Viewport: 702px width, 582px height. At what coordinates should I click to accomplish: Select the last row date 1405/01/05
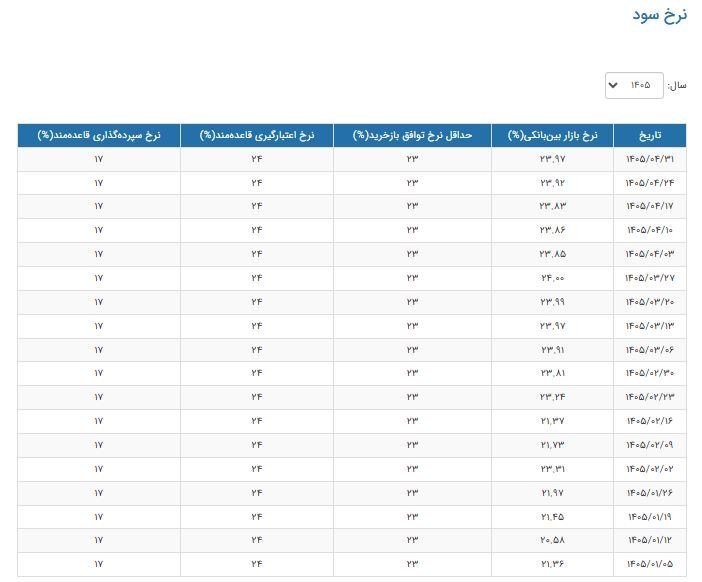point(650,564)
